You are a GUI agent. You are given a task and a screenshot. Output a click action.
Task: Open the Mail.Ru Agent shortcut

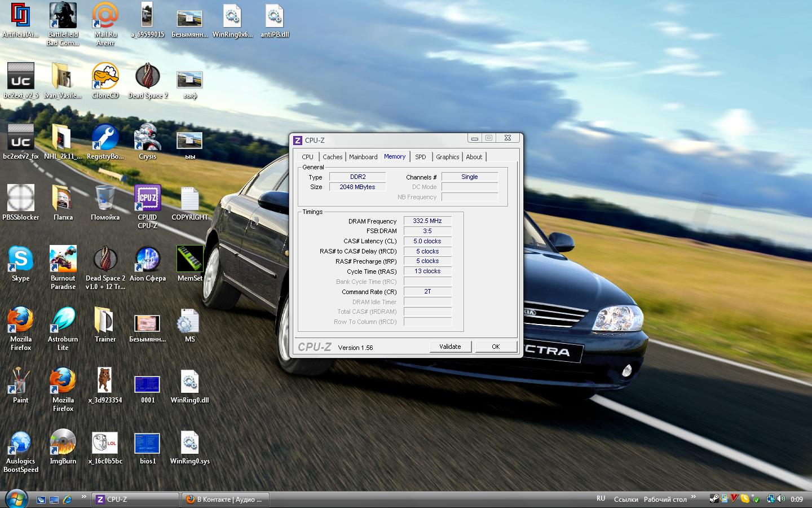coord(105,16)
